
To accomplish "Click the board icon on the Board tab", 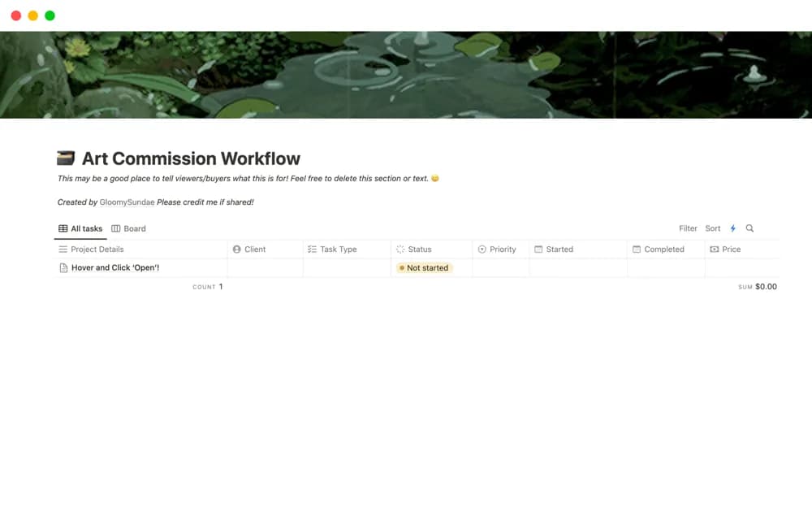I will 116,228.
